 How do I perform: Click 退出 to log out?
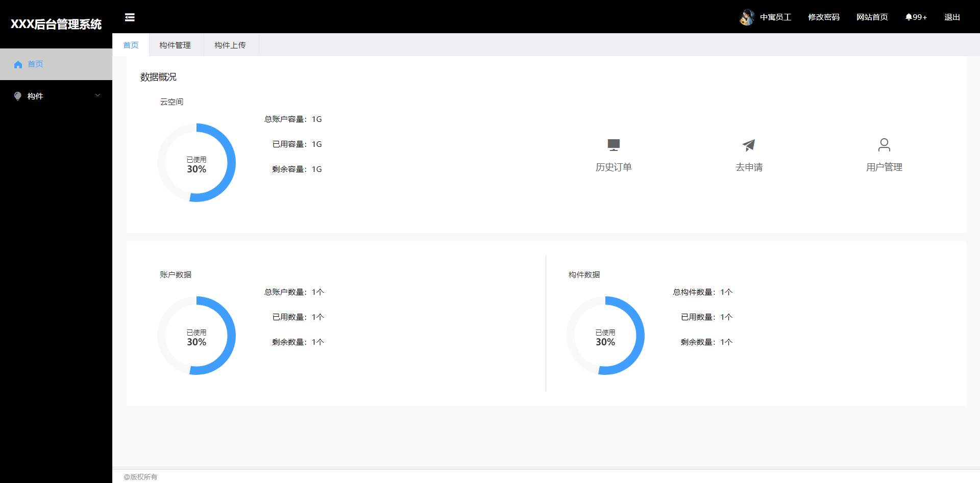[x=951, y=17]
